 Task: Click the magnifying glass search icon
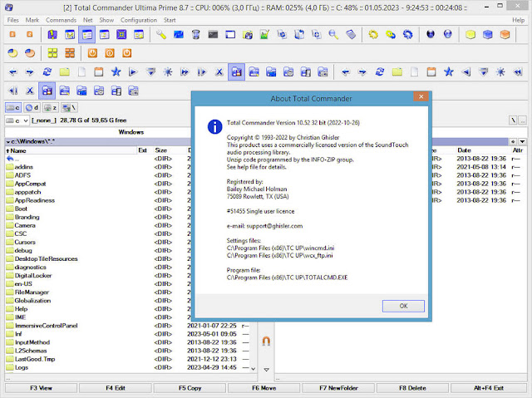click(x=333, y=35)
